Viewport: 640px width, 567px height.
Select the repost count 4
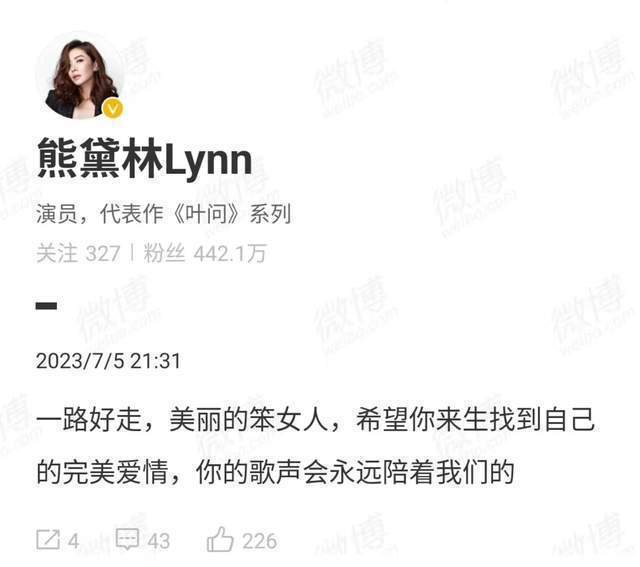73,542
